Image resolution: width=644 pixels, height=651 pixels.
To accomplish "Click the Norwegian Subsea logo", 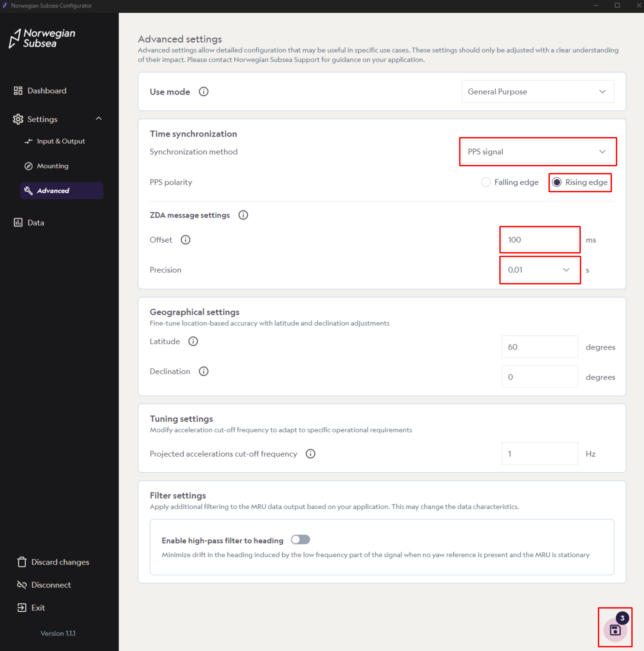I will (42, 38).
